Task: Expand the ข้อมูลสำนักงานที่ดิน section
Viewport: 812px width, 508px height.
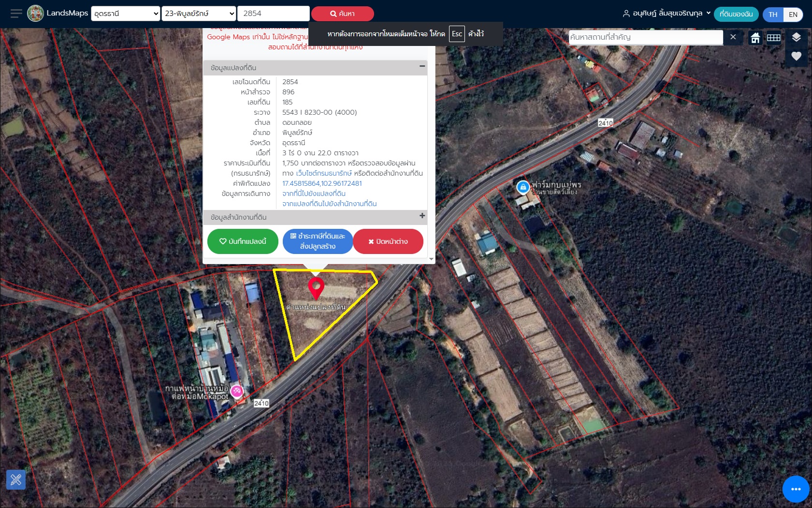Action: (x=422, y=216)
